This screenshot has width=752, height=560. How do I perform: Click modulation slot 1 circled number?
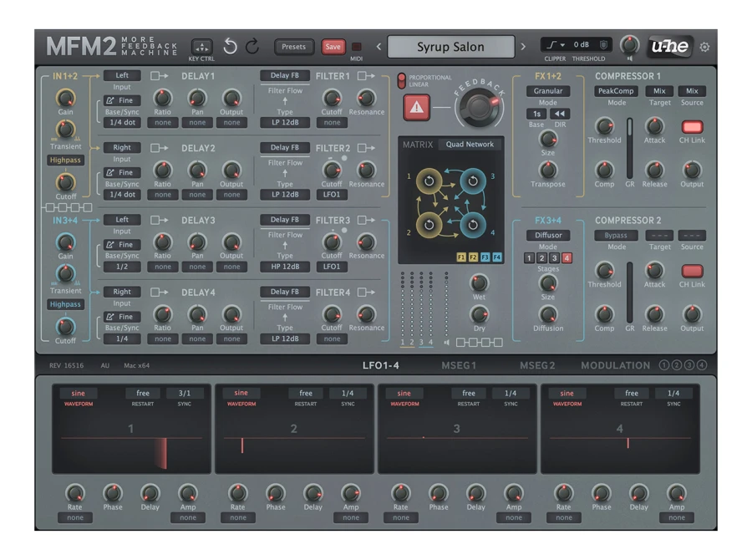[x=664, y=365]
